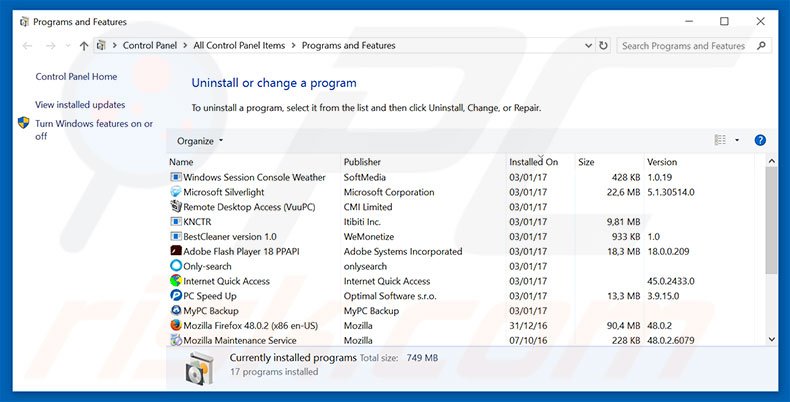
Task: Click the MyPC Backup program icon
Action: coord(176,310)
